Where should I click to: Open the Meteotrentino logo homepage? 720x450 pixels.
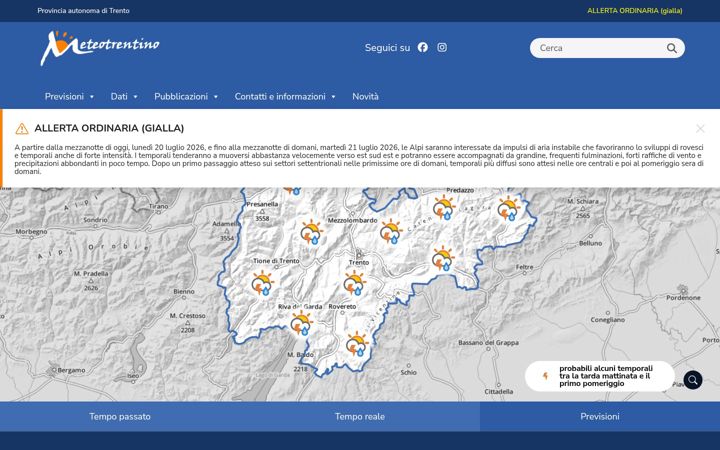point(100,48)
